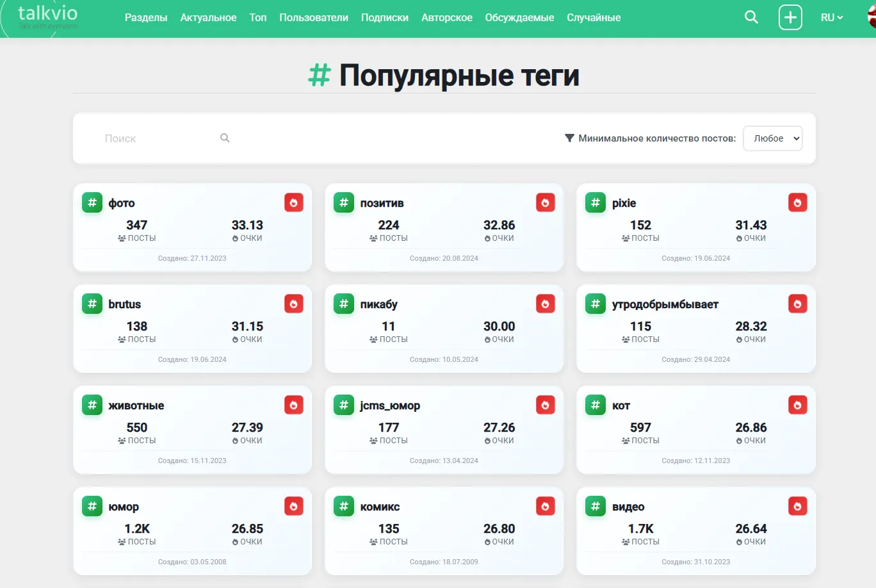Click the 597 posts count on кот
Image resolution: width=876 pixels, height=588 pixels.
coord(640,427)
